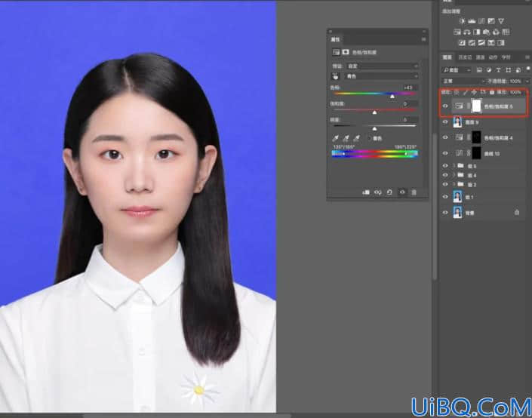Expand Group 5 folder arrow
The height and width of the screenshot is (418, 532).
click(454, 166)
